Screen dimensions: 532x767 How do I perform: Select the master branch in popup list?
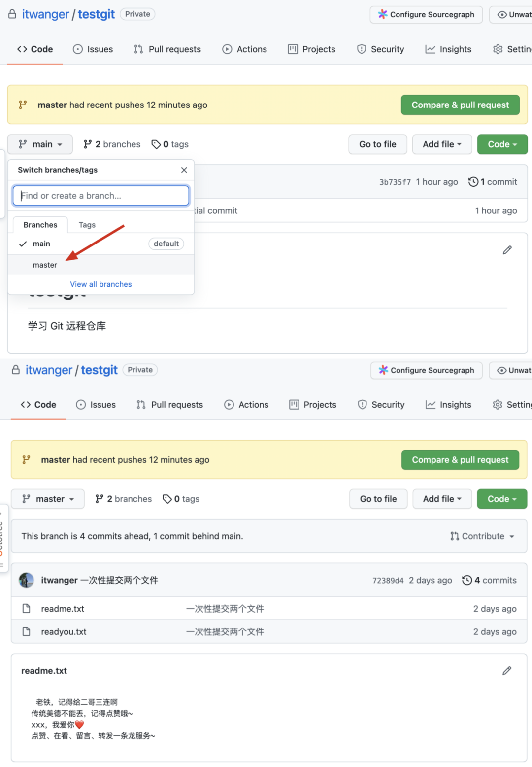click(x=101, y=265)
